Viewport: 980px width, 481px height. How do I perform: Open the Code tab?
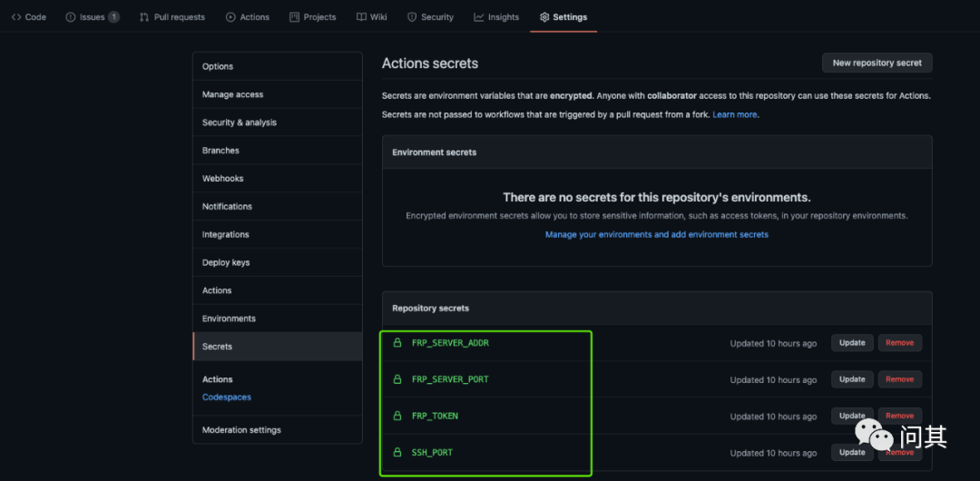click(x=29, y=17)
